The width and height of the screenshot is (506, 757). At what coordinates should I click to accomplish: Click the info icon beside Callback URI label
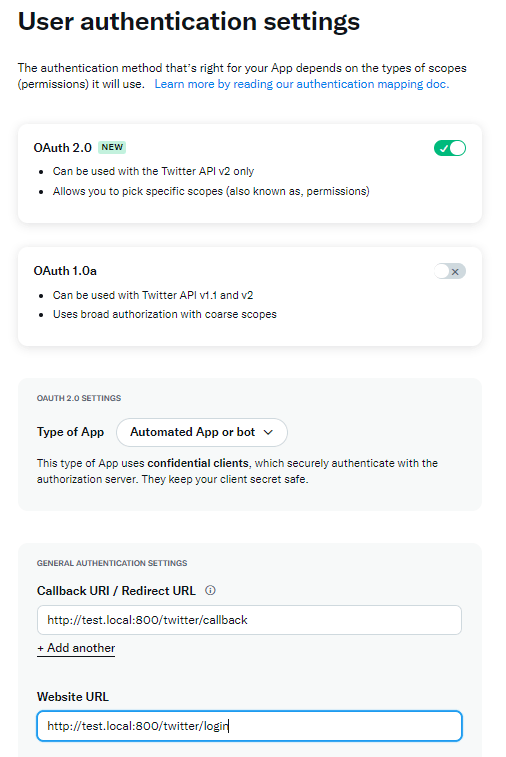pyautogui.click(x=210, y=590)
